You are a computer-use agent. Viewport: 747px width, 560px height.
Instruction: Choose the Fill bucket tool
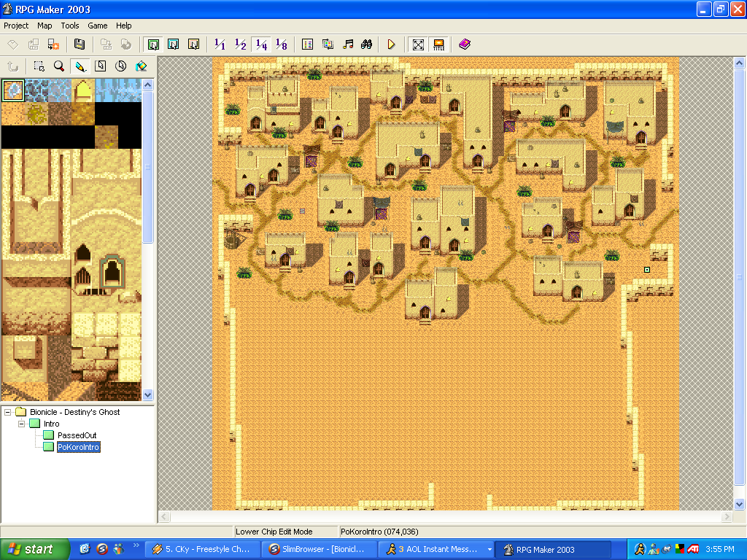point(141,66)
